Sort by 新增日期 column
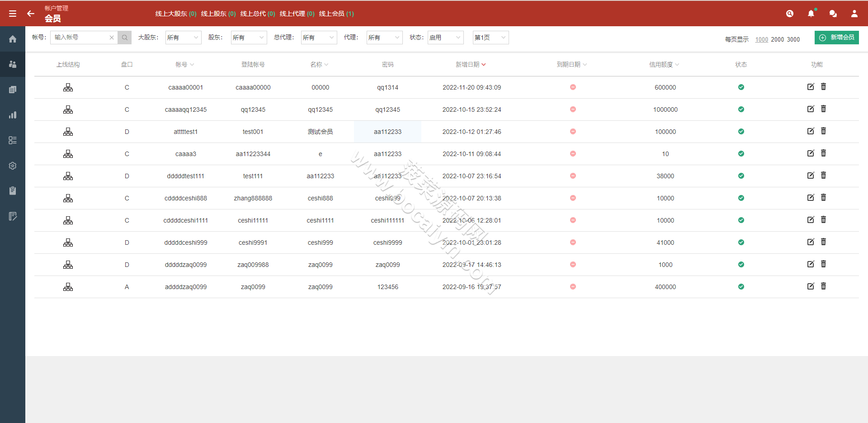 tap(471, 65)
